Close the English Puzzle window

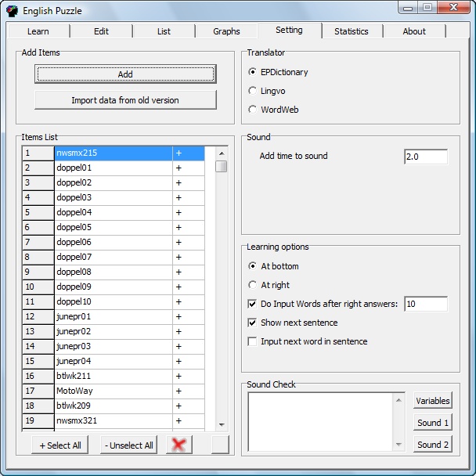[453, 7]
